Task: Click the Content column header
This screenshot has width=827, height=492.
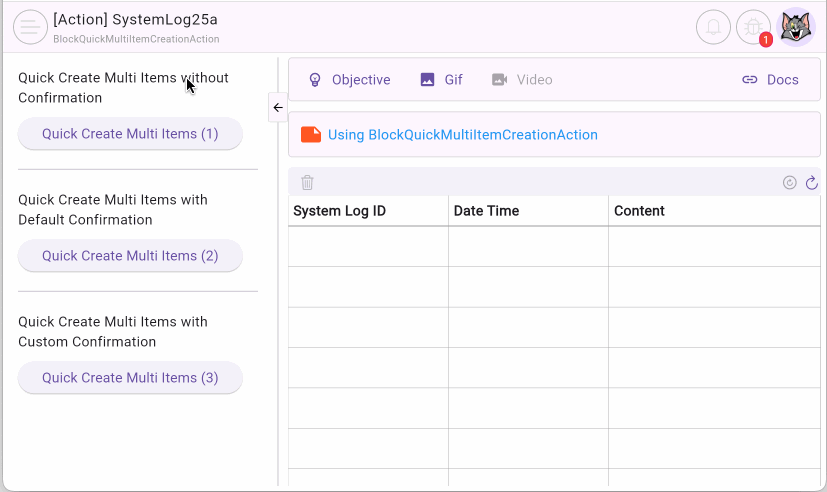Action: pos(639,211)
